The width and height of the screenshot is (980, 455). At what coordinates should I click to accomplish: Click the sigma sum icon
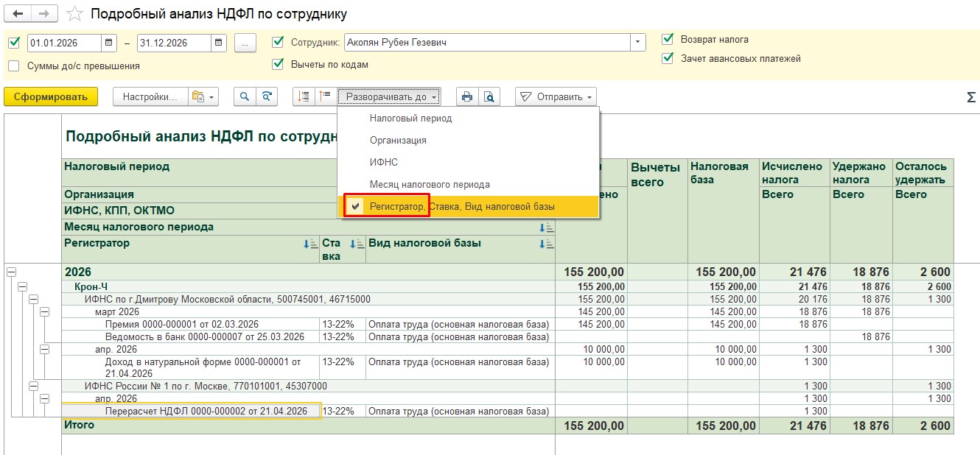coord(970,97)
